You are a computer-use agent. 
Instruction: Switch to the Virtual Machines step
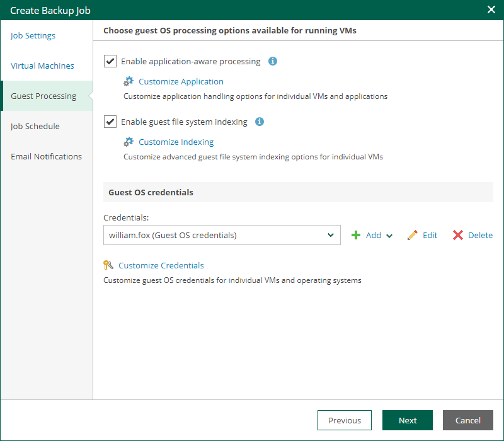[42, 66]
